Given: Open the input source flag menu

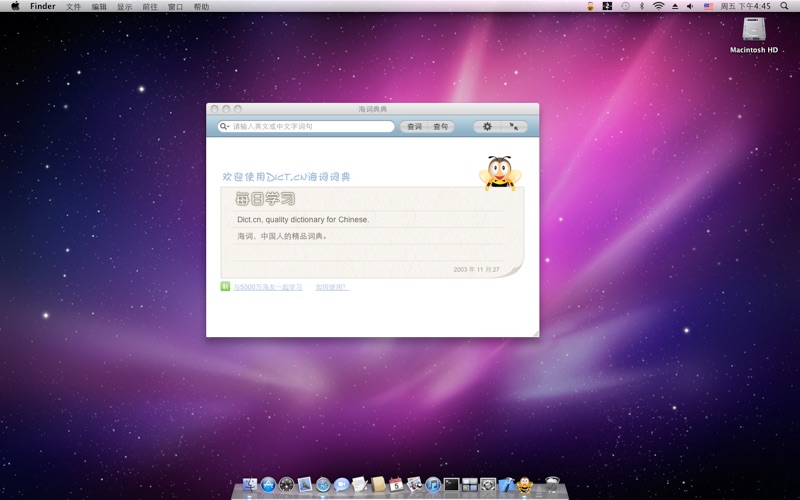Looking at the screenshot, I should point(708,6).
